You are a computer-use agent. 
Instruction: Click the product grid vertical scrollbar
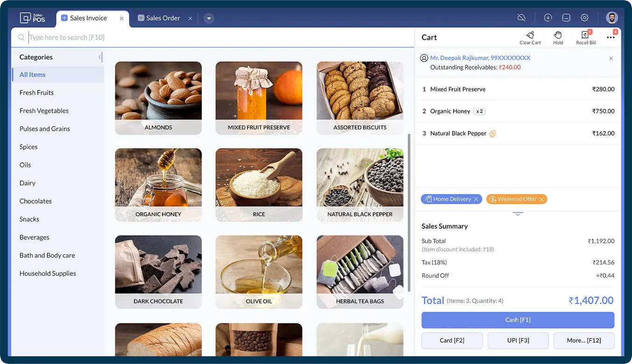tap(410, 212)
